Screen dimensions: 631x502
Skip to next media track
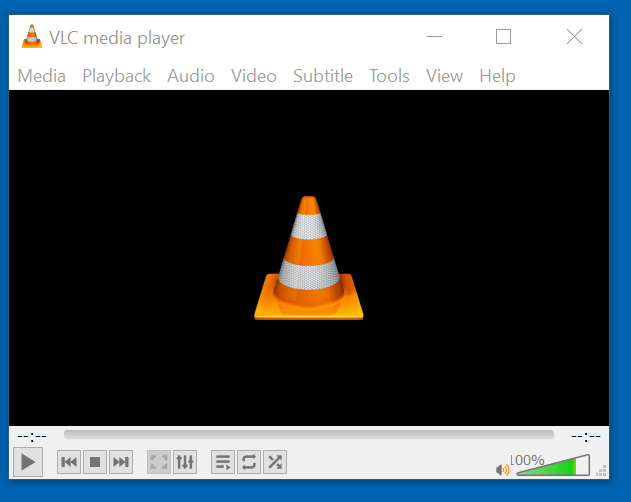[121, 462]
